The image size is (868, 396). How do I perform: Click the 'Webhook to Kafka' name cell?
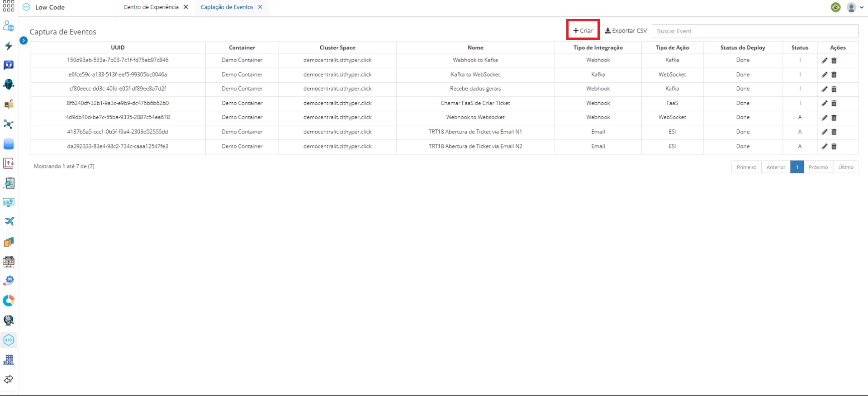(x=475, y=60)
